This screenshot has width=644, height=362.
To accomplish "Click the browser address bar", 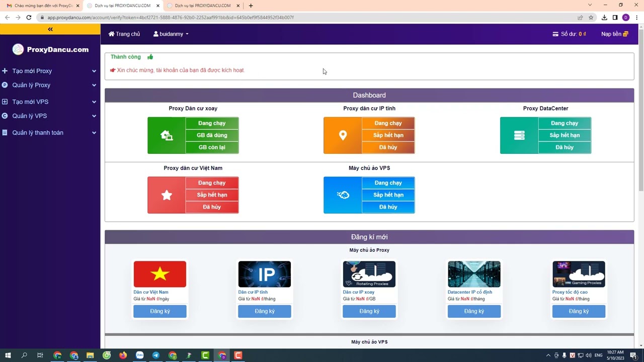I will [x=307, y=17].
